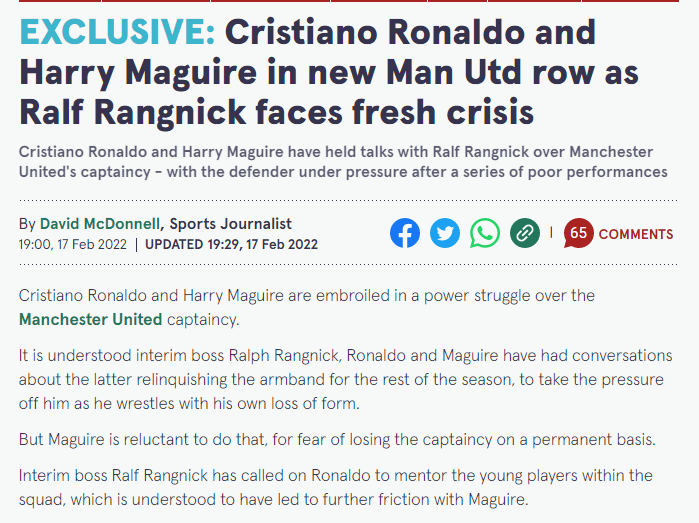699x523 pixels.
Task: Share the article via WhatsApp
Action: pos(485,233)
